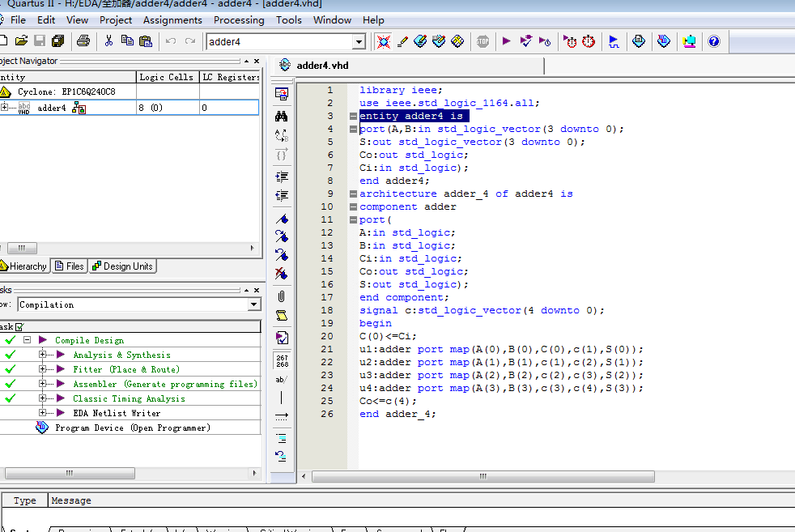Expand the adder4 entity in hierarchy tree
This screenshot has height=532, width=795.
(x=5, y=107)
